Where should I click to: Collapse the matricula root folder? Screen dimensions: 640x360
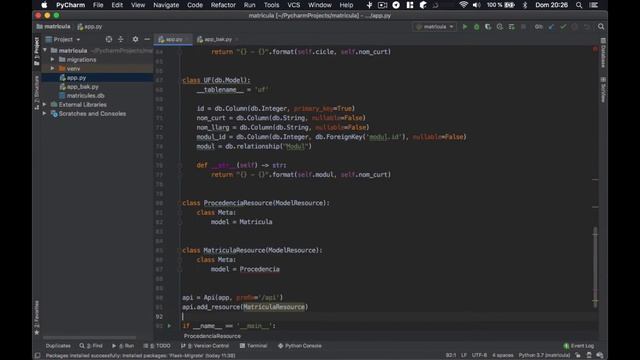pyautogui.click(x=45, y=50)
